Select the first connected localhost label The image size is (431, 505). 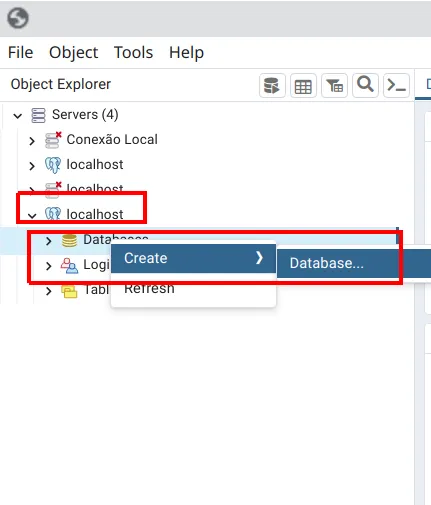click(x=95, y=164)
